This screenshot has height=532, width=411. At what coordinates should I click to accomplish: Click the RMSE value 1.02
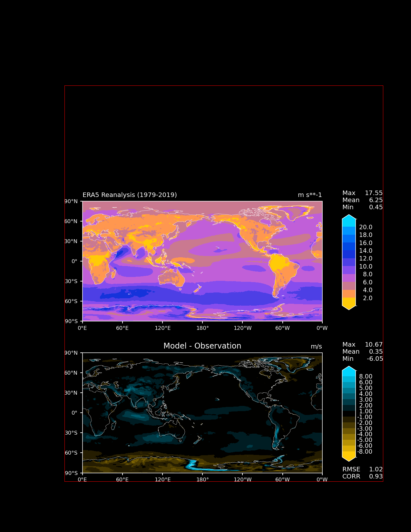pyautogui.click(x=376, y=469)
